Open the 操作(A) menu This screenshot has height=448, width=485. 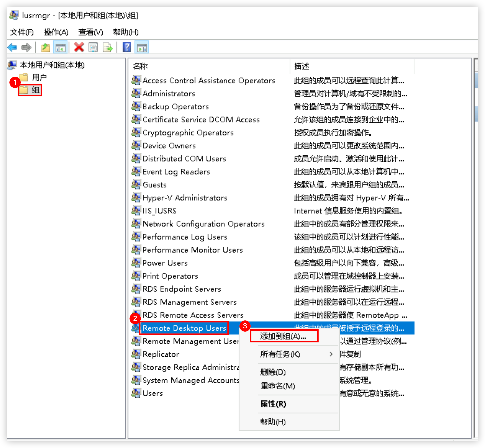coord(56,32)
